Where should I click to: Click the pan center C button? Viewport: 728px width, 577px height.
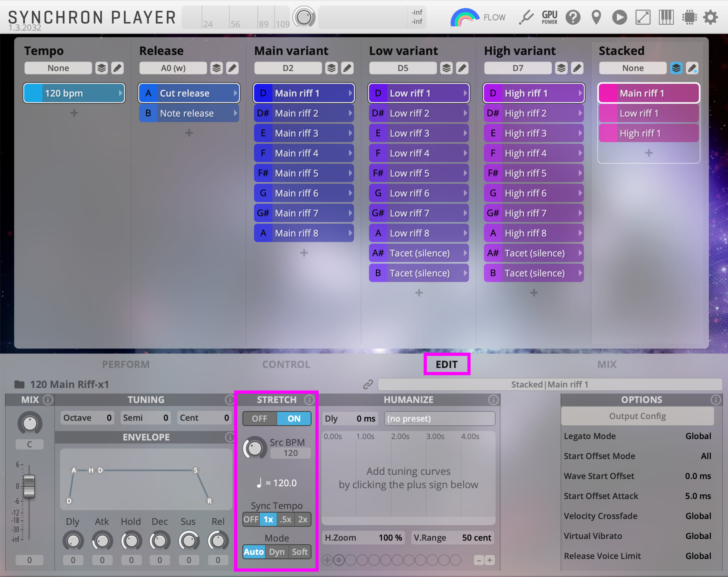point(30,444)
